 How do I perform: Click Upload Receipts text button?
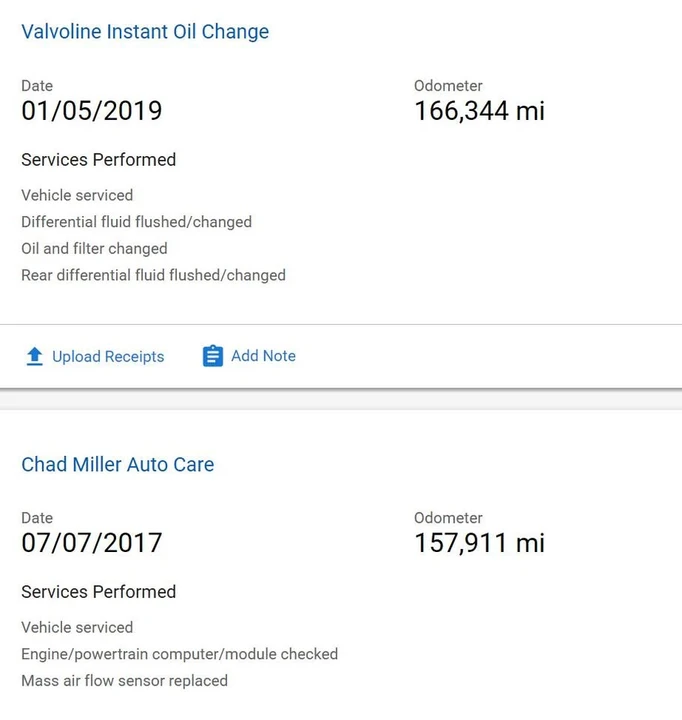pyautogui.click(x=108, y=356)
